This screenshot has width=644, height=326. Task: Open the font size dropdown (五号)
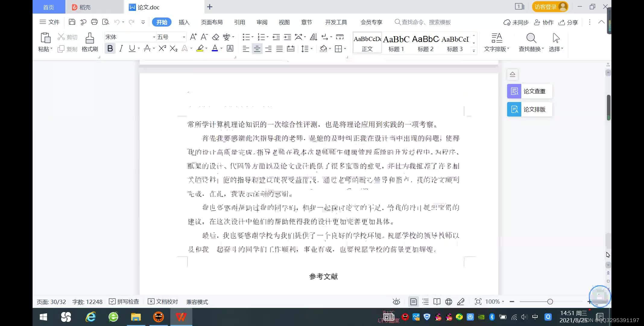[184, 37]
